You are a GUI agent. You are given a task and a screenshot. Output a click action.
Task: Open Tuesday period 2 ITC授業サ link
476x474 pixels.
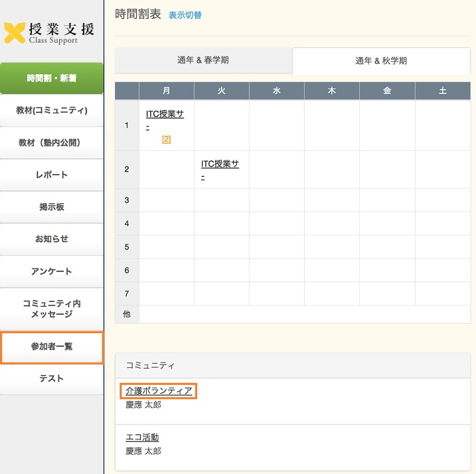click(220, 164)
